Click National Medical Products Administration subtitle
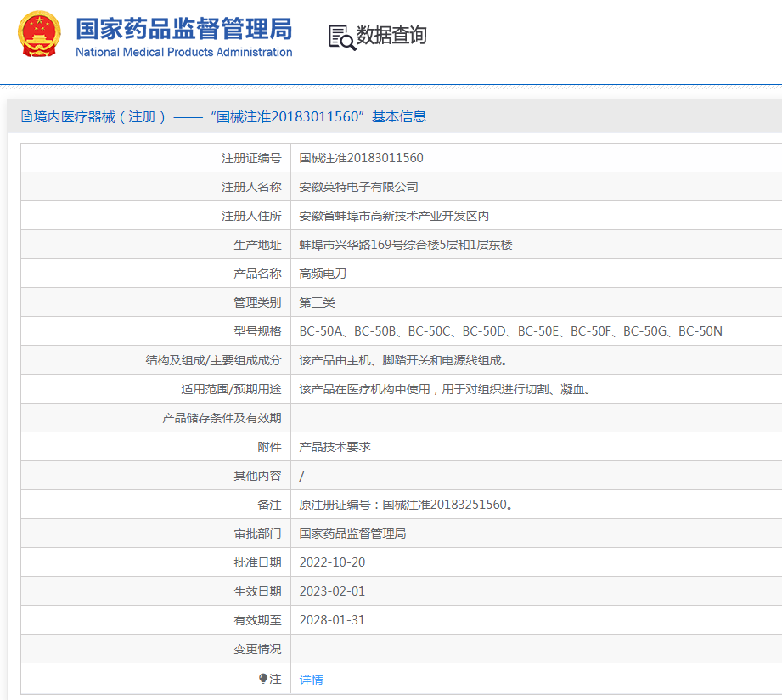 pyautogui.click(x=183, y=53)
